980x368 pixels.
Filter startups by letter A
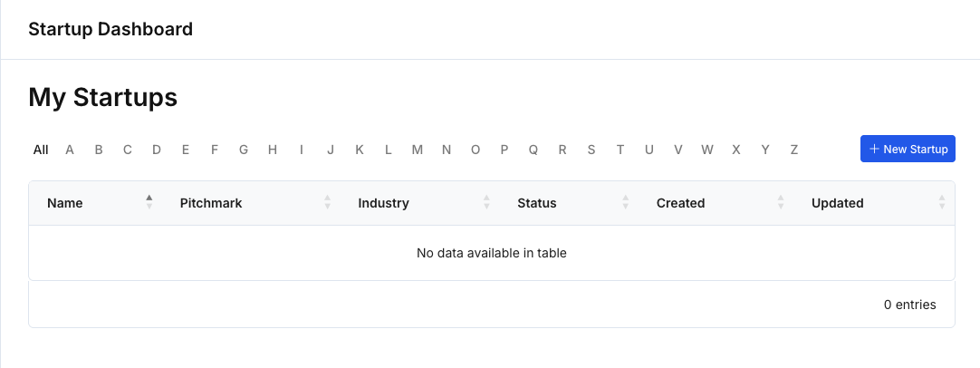click(x=70, y=150)
